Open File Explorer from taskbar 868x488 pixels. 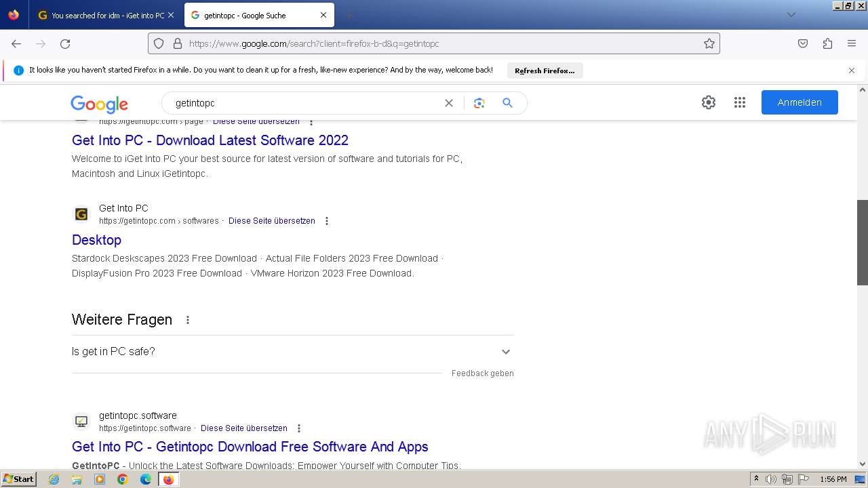coord(77,479)
